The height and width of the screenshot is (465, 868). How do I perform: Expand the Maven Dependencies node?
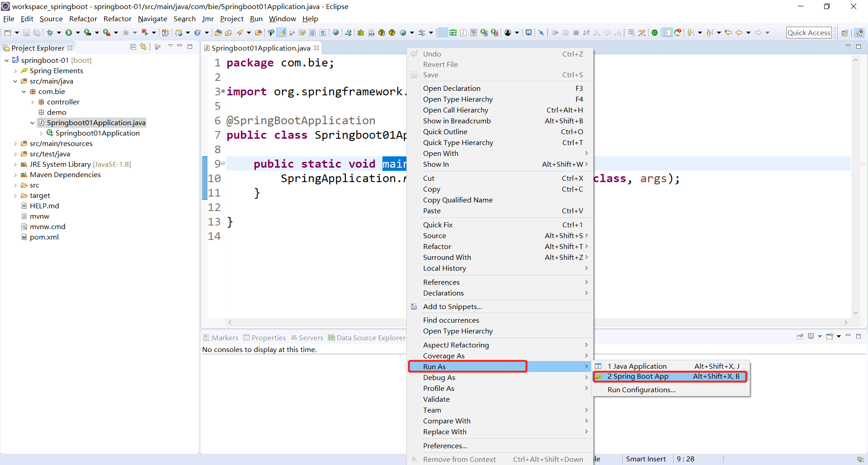tap(15, 175)
